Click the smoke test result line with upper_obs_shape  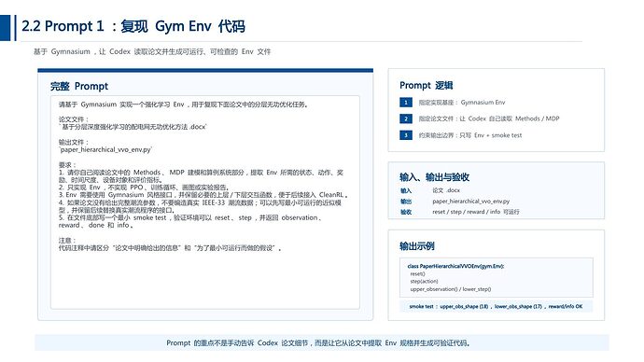[496, 306]
